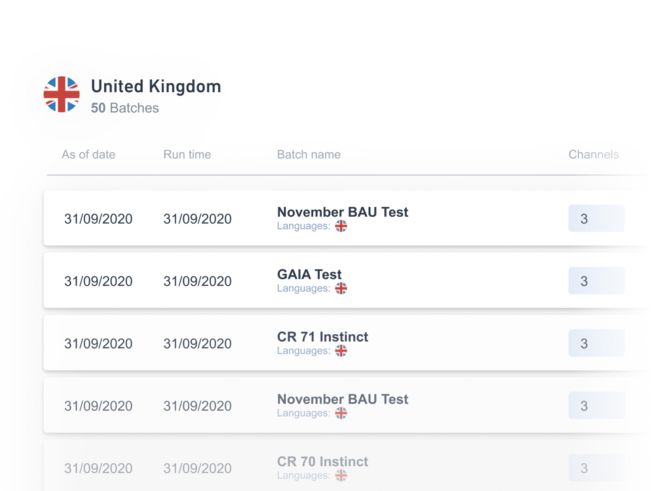Open the CR 71 Instinct batch
The image size is (651, 491).
coord(322,337)
